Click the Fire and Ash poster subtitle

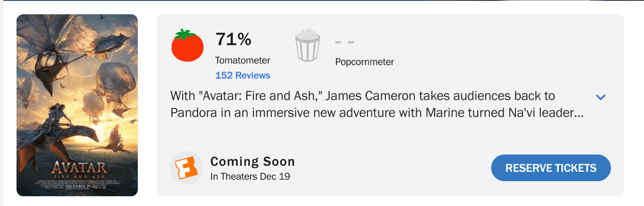pyautogui.click(x=79, y=176)
